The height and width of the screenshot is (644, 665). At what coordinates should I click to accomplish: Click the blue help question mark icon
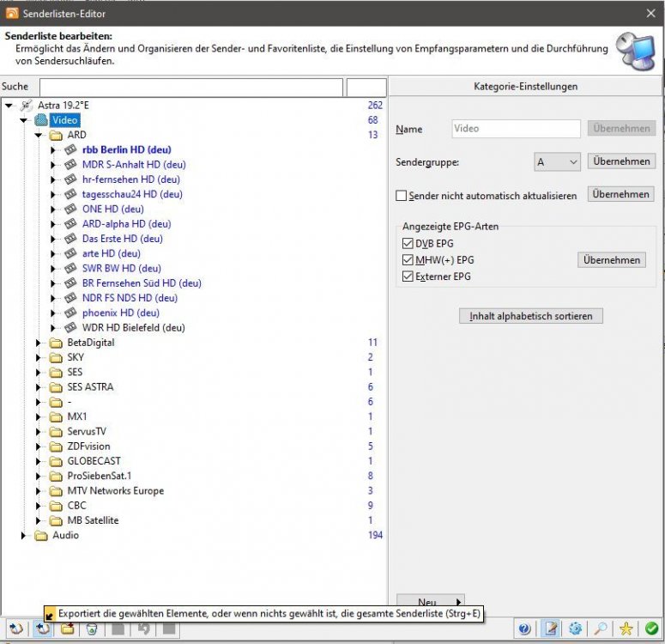click(x=524, y=629)
